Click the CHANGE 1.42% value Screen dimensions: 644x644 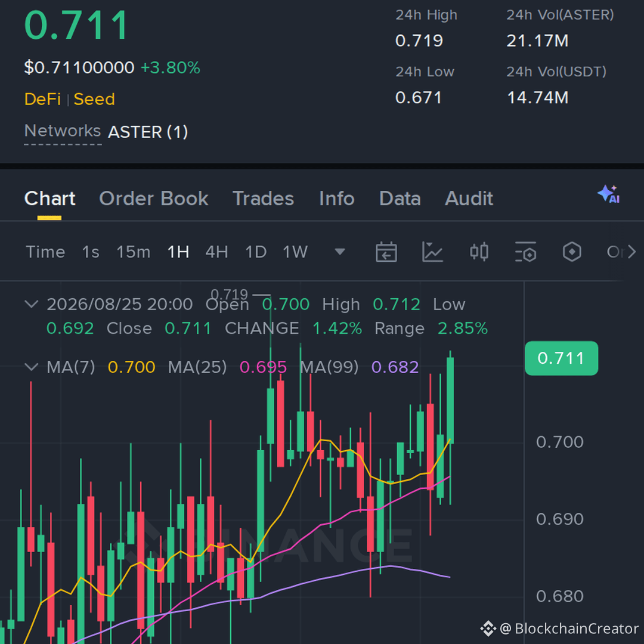tap(337, 329)
